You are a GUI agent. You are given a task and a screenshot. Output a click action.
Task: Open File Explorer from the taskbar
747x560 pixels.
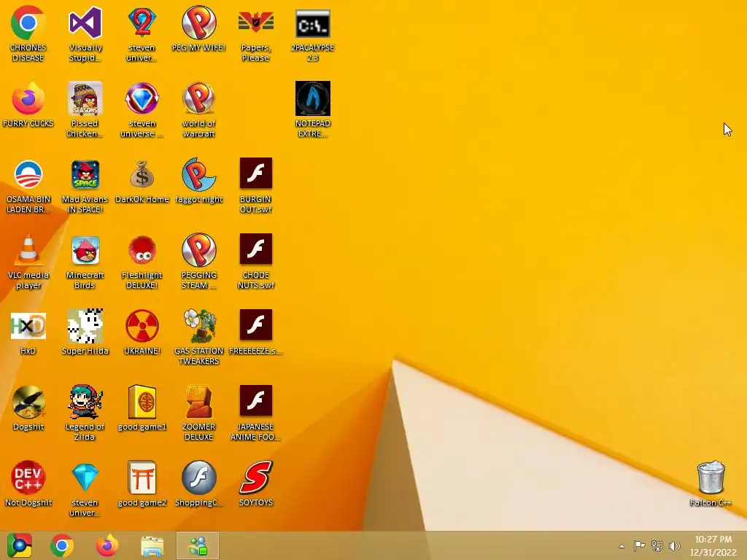coord(152,546)
